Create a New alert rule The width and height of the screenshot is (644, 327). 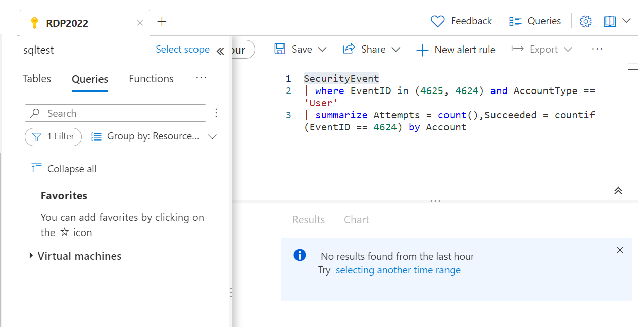[456, 50]
